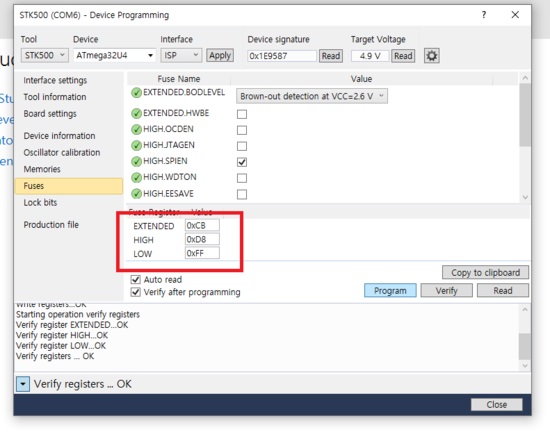Viewport: 550px width, 432px height.
Task: Select Lock bits in the side menu
Action: (40, 202)
